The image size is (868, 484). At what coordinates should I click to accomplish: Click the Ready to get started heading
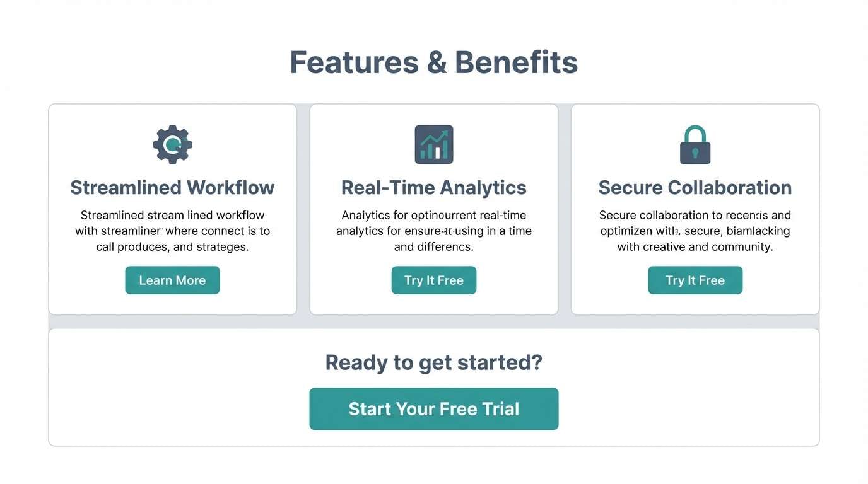point(433,362)
